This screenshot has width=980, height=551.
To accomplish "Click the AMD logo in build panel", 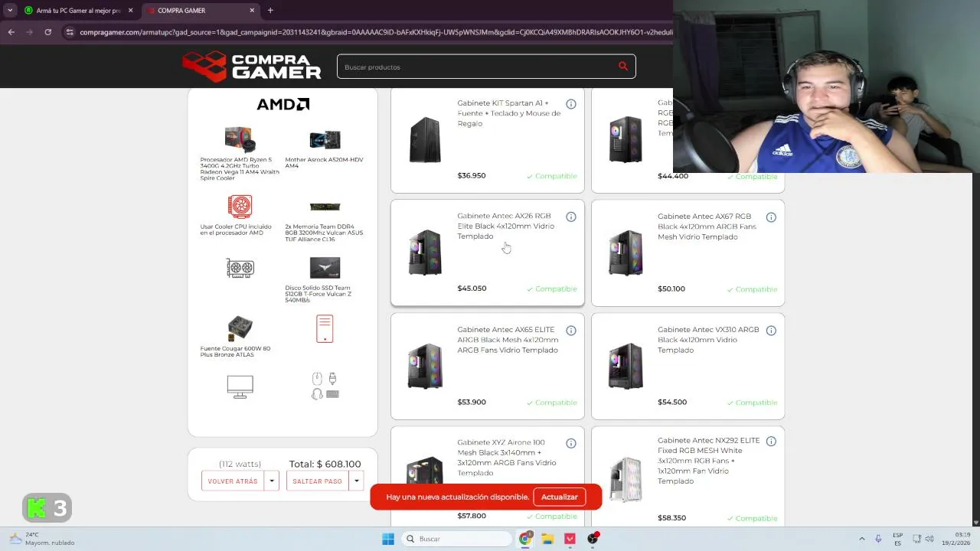I will pos(283,104).
